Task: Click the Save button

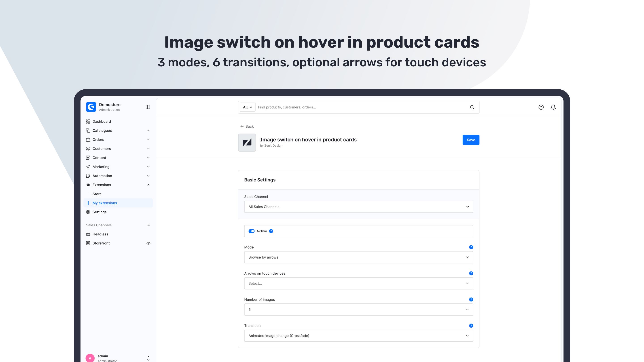Action: (x=471, y=140)
